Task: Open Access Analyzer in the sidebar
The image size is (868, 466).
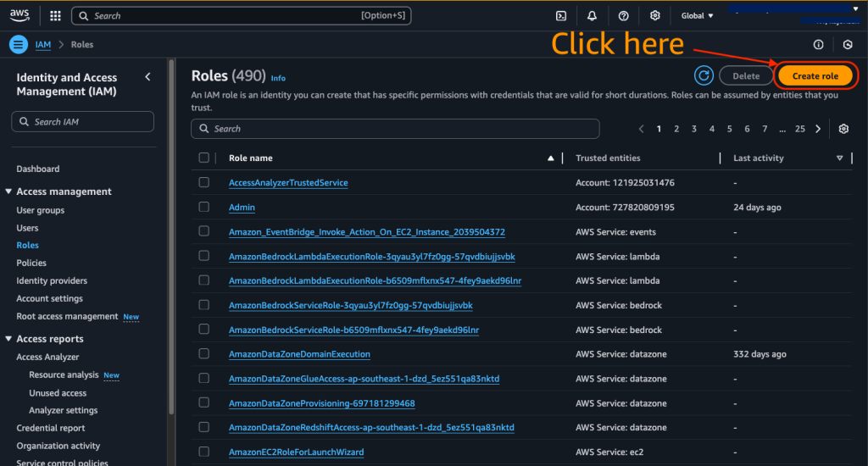Action: [47, 357]
